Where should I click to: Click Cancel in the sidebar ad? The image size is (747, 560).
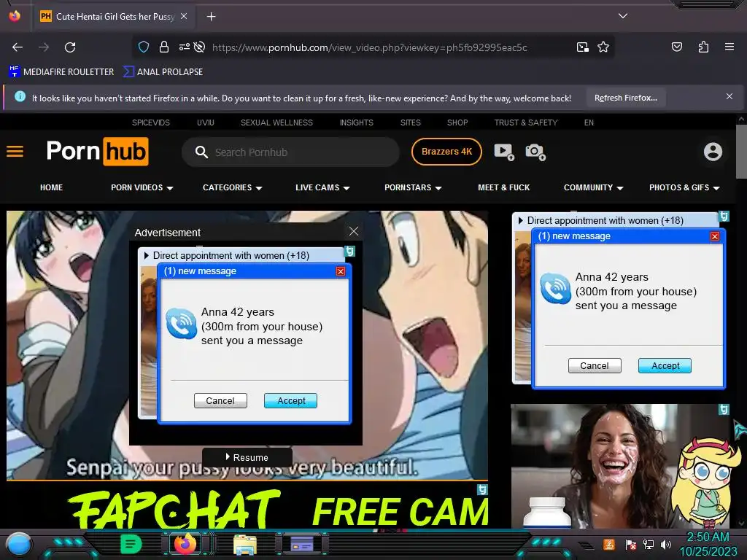click(x=595, y=366)
